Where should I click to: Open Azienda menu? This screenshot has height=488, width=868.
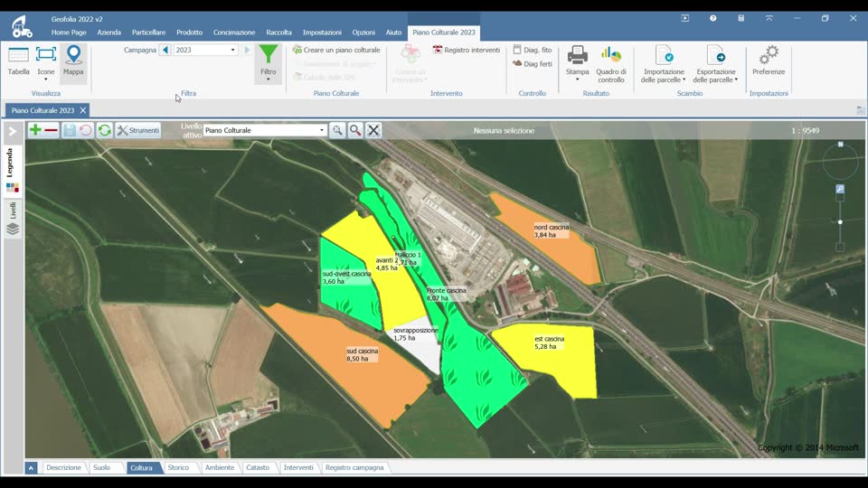pos(109,33)
